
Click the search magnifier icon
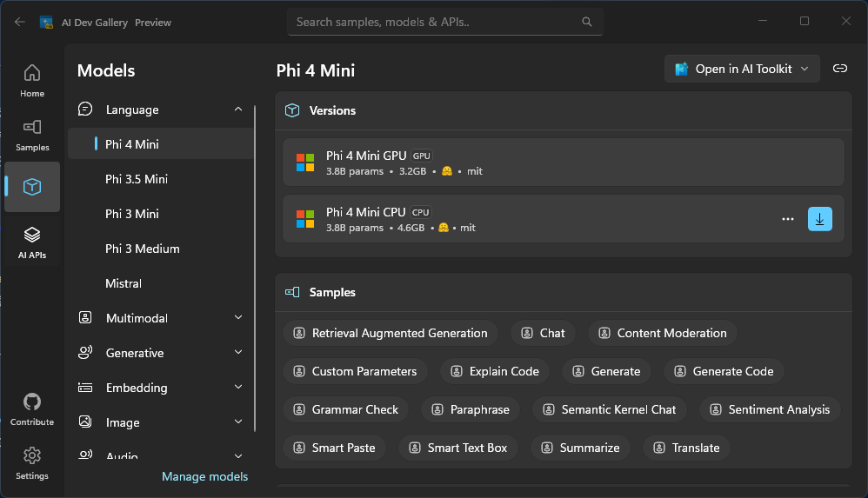[587, 22]
